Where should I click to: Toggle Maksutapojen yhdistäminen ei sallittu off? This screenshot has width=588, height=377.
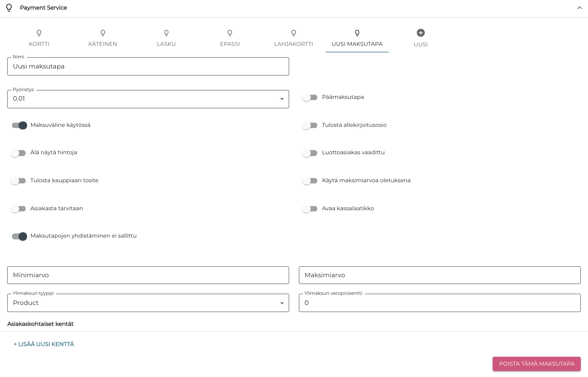[19, 236]
